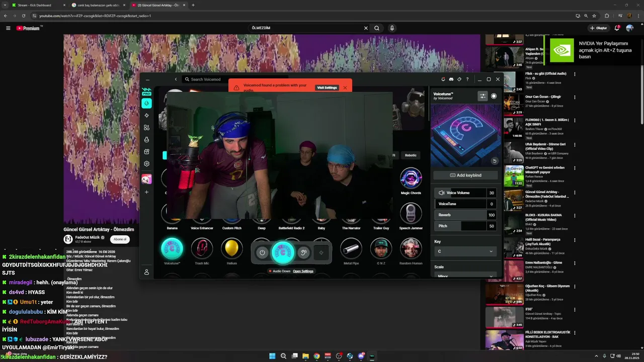
Task: Open the Voicemod sidebar grid-plus section
Action: (146, 128)
